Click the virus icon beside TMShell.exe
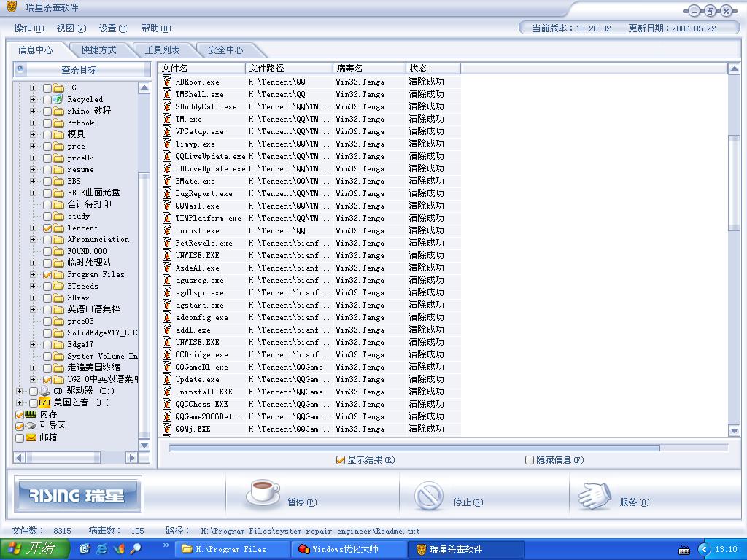 pyautogui.click(x=167, y=94)
